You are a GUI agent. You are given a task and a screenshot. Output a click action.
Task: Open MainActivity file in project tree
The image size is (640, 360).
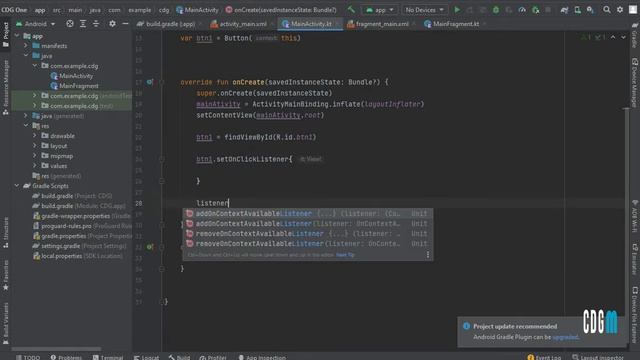click(x=72, y=76)
